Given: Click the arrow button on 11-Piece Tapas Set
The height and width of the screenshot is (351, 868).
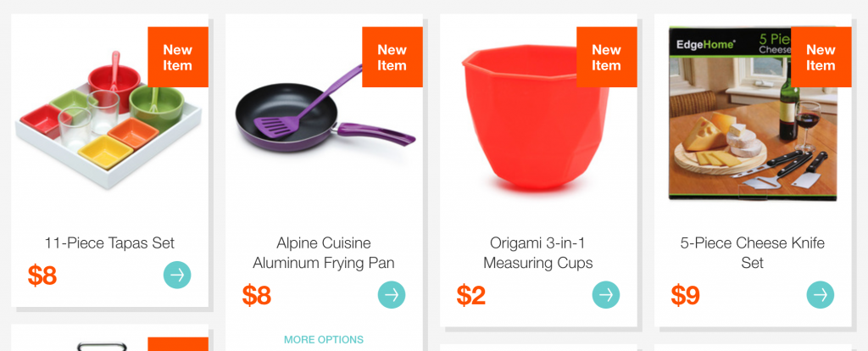Looking at the screenshot, I should tap(177, 275).
